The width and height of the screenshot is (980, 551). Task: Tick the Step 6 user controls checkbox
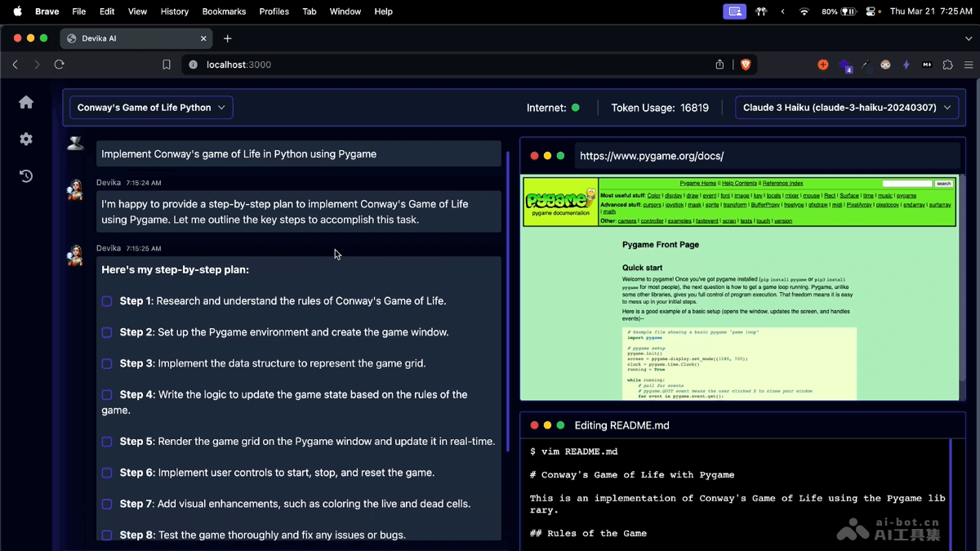point(107,473)
